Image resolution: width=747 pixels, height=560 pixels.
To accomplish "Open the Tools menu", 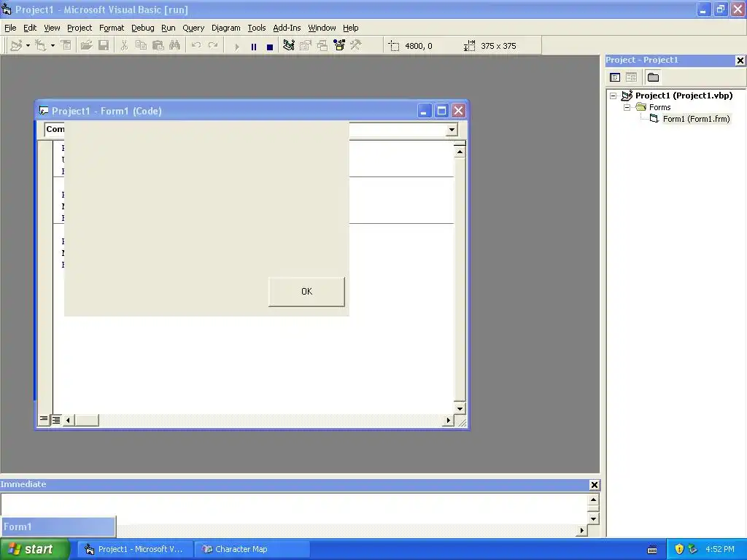I will coord(256,28).
